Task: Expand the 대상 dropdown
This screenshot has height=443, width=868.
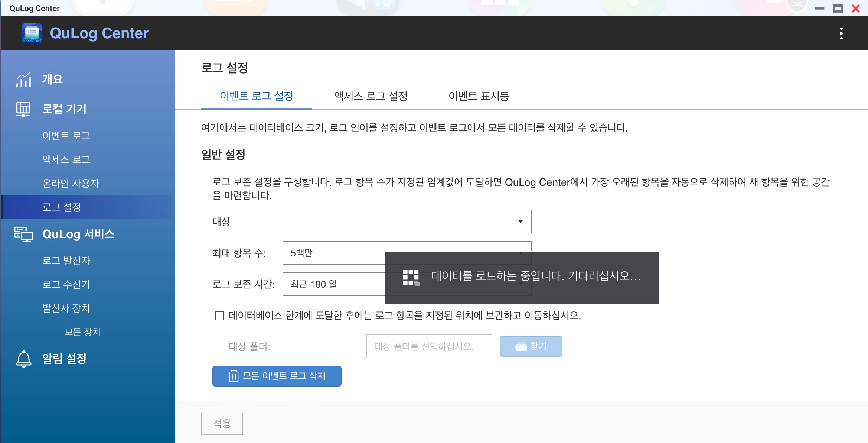Action: click(x=407, y=221)
